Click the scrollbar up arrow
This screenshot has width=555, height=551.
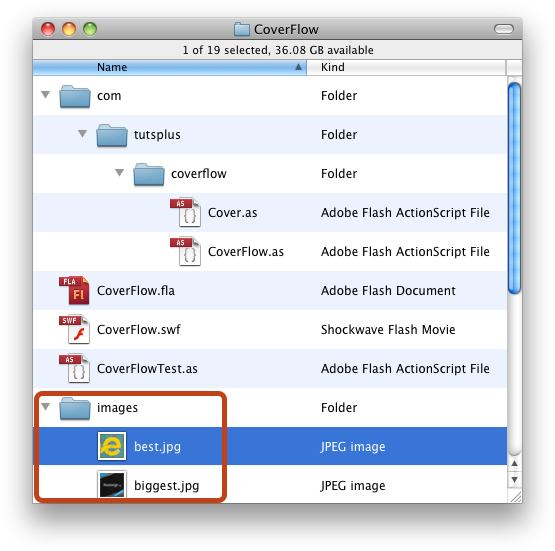(514, 464)
